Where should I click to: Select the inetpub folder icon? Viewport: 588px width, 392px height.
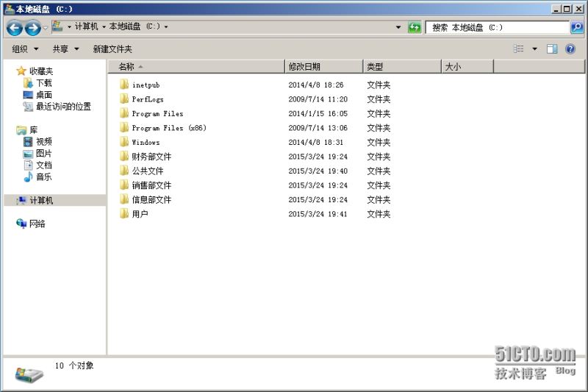124,85
